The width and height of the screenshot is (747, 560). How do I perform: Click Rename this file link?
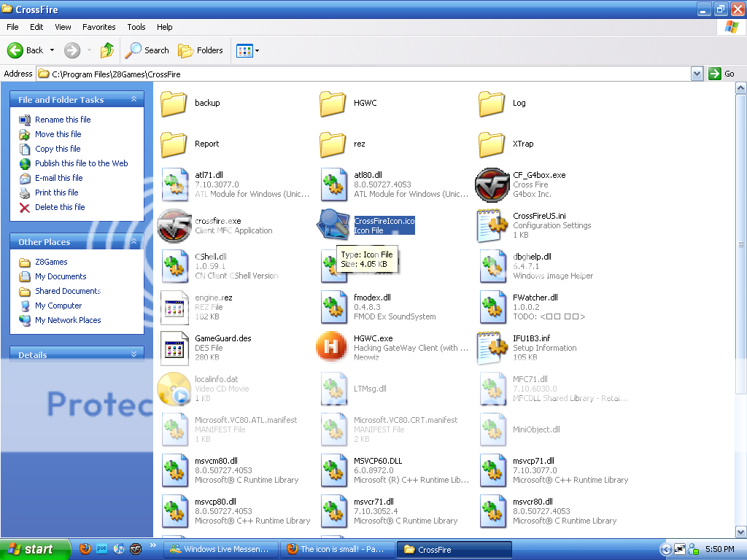(63, 120)
